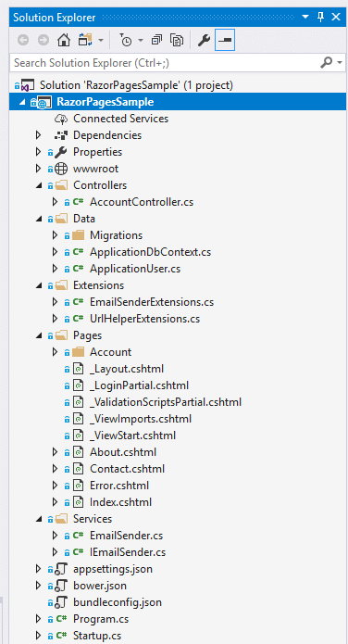Open dropdown next to Pending Changes Filter
The width and height of the screenshot is (348, 644).
coord(141,41)
